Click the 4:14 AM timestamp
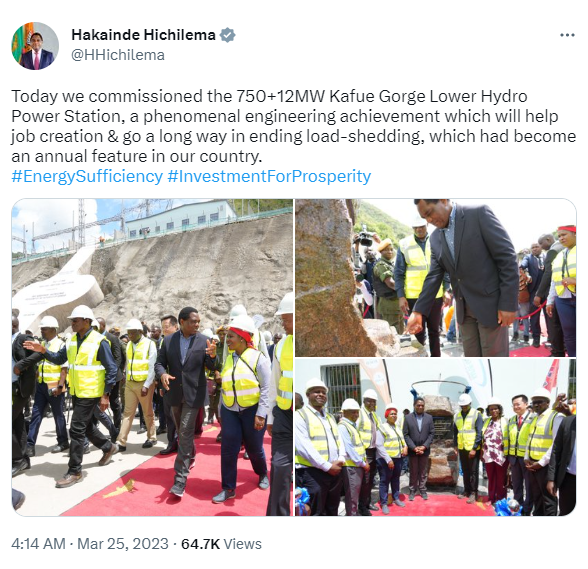This screenshot has width=588, height=569. [x=38, y=544]
